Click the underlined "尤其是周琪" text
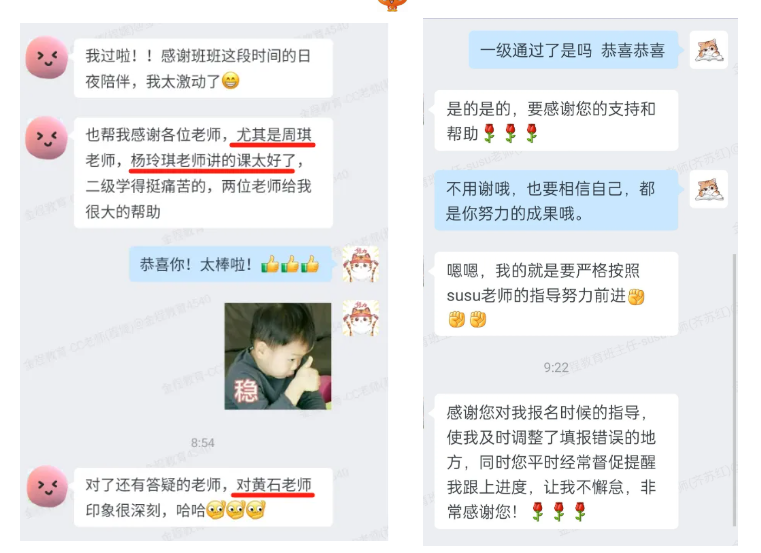 pos(274,134)
